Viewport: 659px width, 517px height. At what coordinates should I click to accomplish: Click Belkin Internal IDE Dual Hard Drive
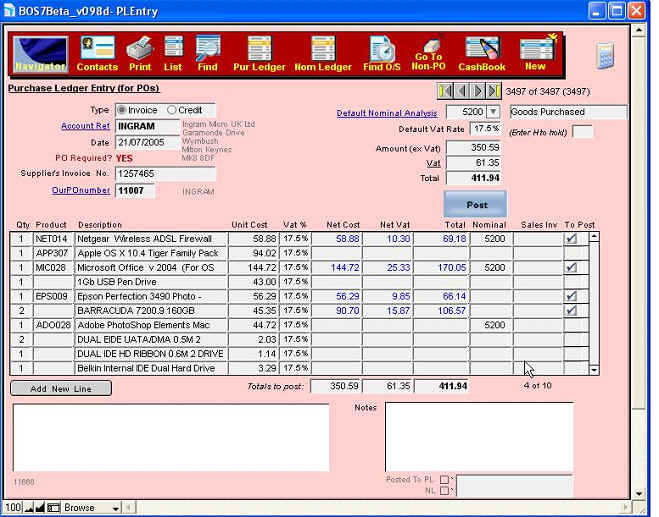(151, 368)
